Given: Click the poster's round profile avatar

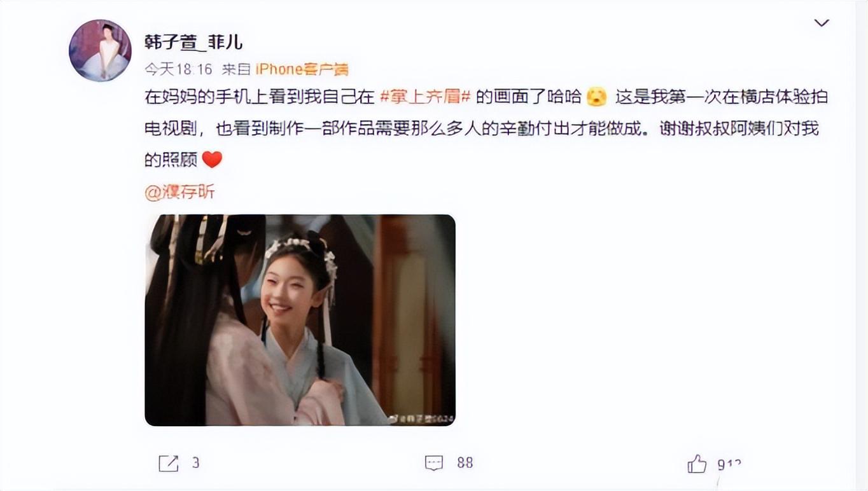Looking at the screenshot, I should [100, 50].
